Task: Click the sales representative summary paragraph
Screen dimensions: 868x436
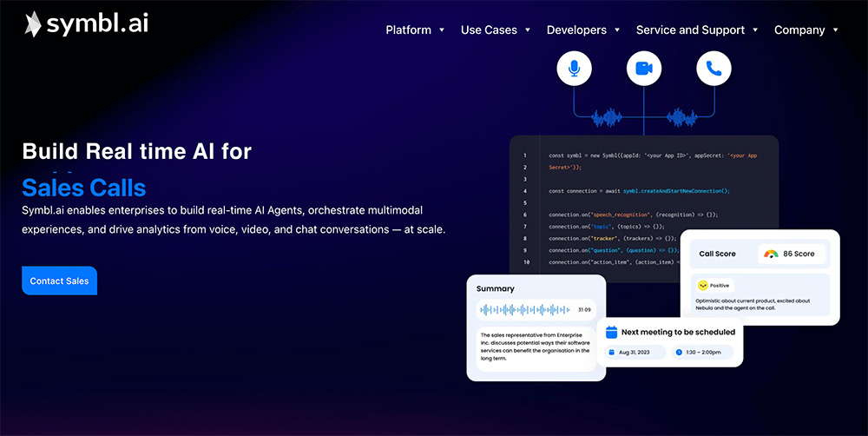Action: point(536,347)
